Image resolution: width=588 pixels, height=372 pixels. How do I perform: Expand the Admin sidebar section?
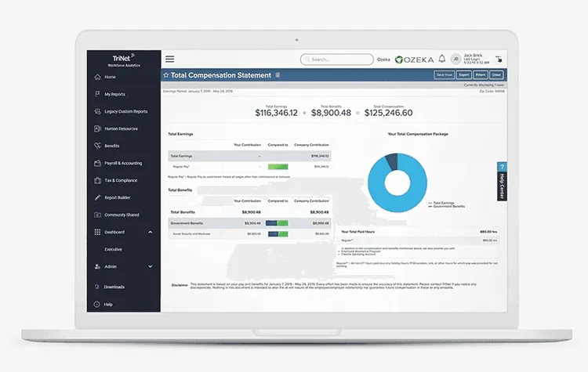pyautogui.click(x=150, y=266)
